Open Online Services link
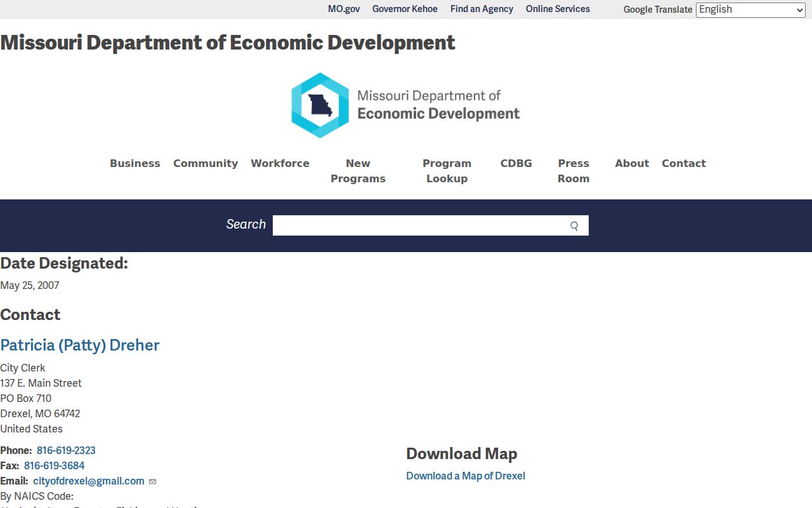The height and width of the screenshot is (508, 812). 558,9
